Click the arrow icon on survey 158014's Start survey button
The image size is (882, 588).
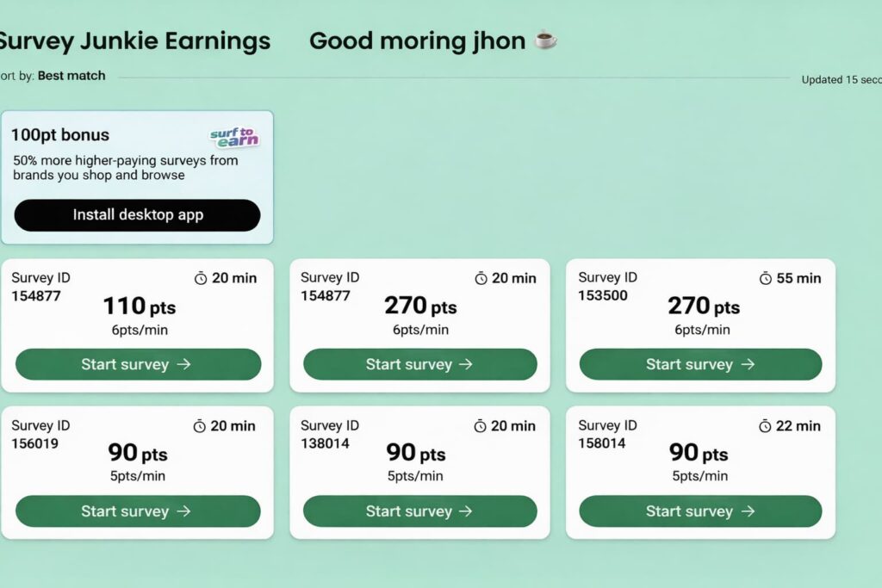point(748,511)
